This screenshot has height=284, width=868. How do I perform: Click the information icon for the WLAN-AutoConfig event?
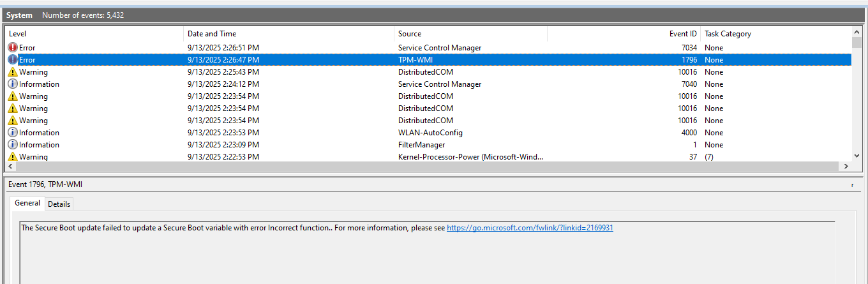13,133
